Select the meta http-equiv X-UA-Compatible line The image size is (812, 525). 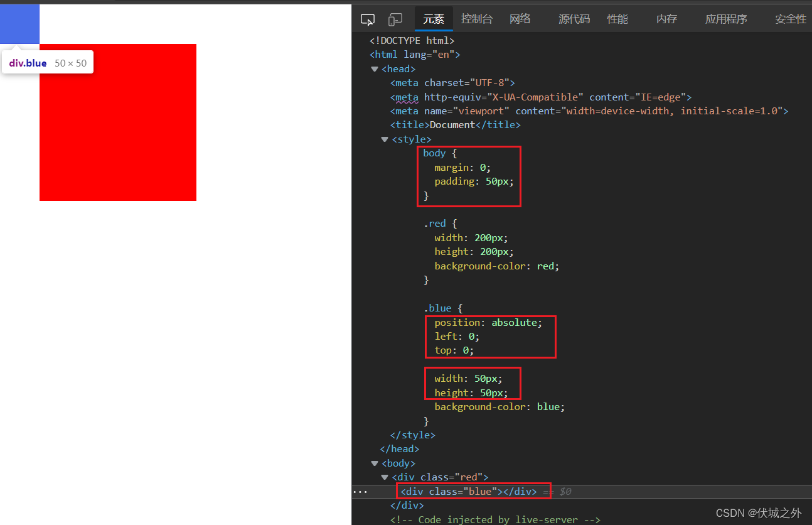click(x=540, y=97)
